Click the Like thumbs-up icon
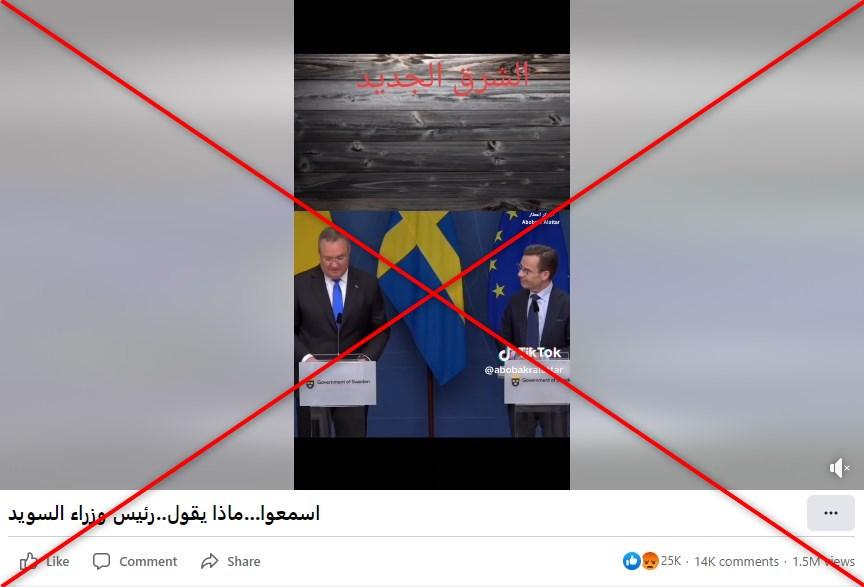Screen dimensions: 864x587 pyautogui.click(x=29, y=561)
